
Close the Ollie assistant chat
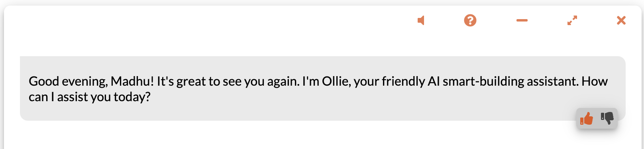pyautogui.click(x=621, y=20)
